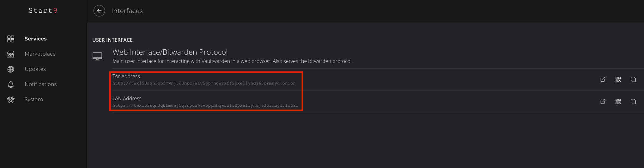Click the Interfaces page title
The height and width of the screenshot is (168, 644).
127,11
